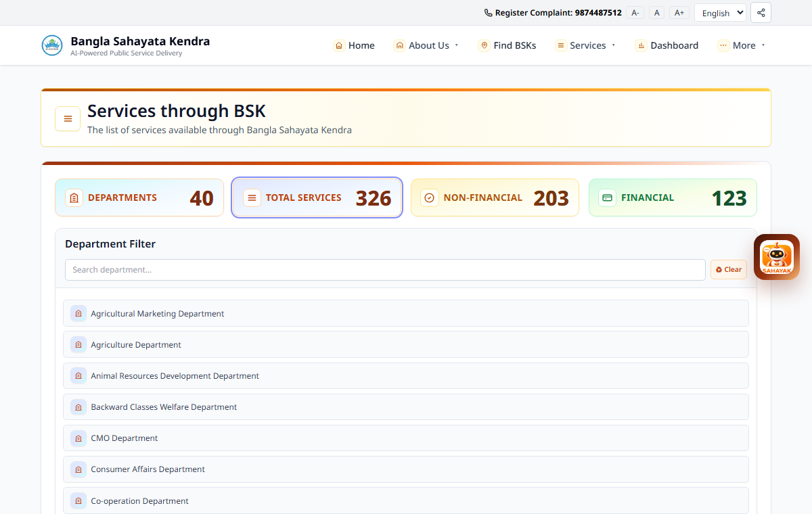
Task: Click the CMO Department row icon
Action: tap(78, 438)
